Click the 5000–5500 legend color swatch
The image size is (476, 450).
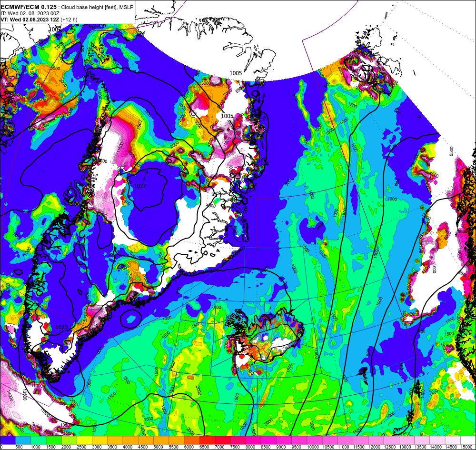(x=161, y=440)
